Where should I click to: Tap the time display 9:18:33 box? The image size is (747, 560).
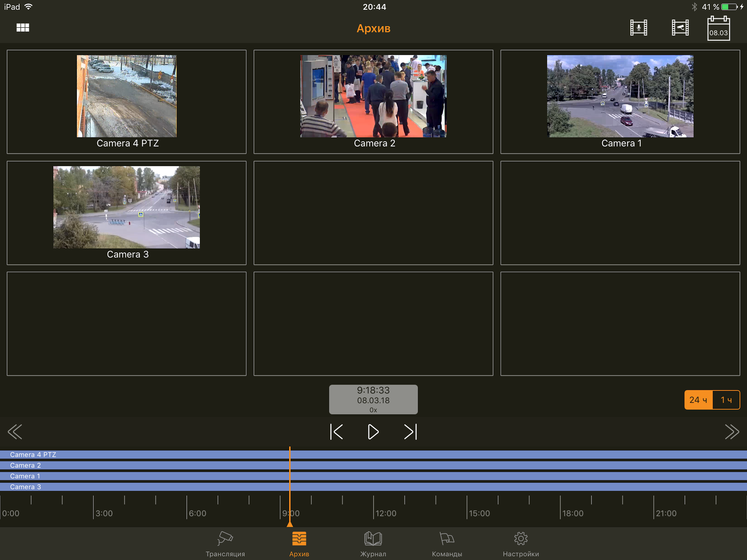(x=373, y=399)
